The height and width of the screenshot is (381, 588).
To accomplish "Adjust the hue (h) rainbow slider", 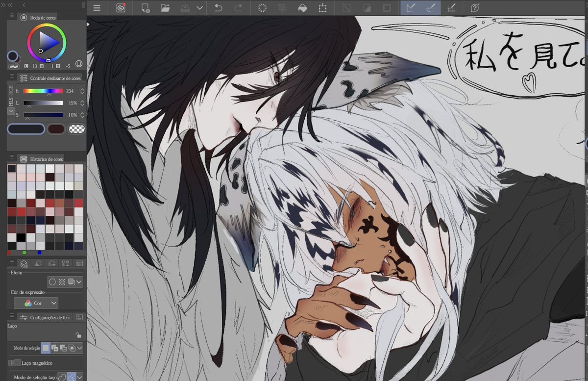I will 43,91.
